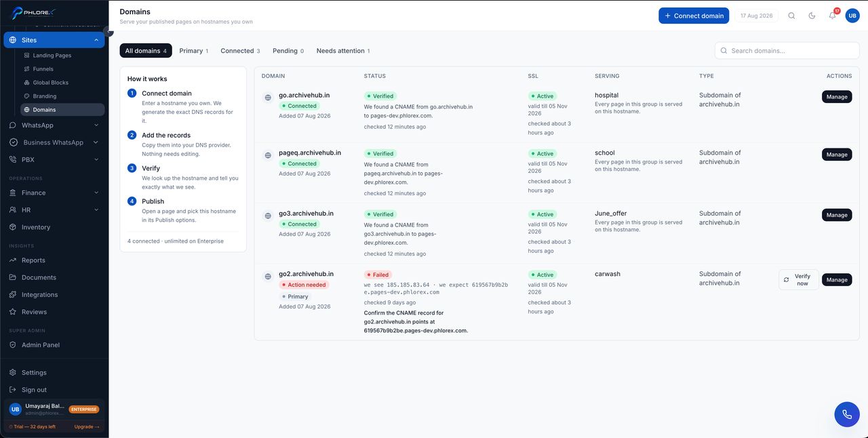Click the ENTERPRISE plan badge
The image size is (868, 438).
point(84,410)
